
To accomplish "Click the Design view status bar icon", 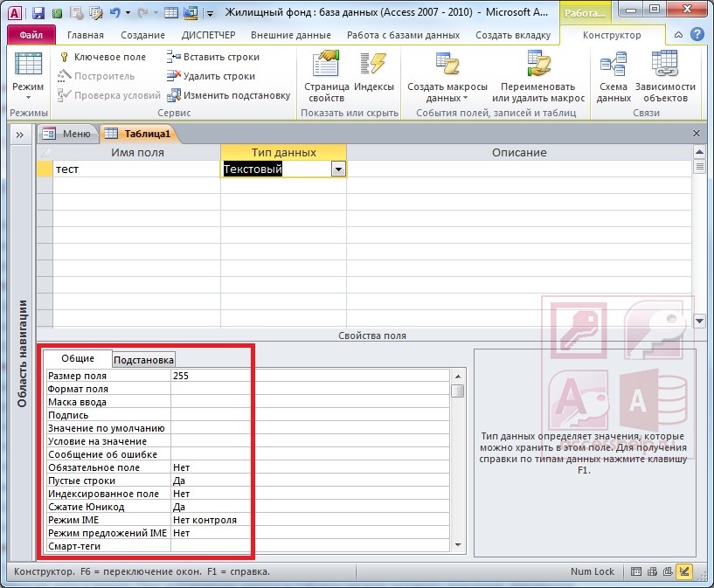I will click(684, 571).
